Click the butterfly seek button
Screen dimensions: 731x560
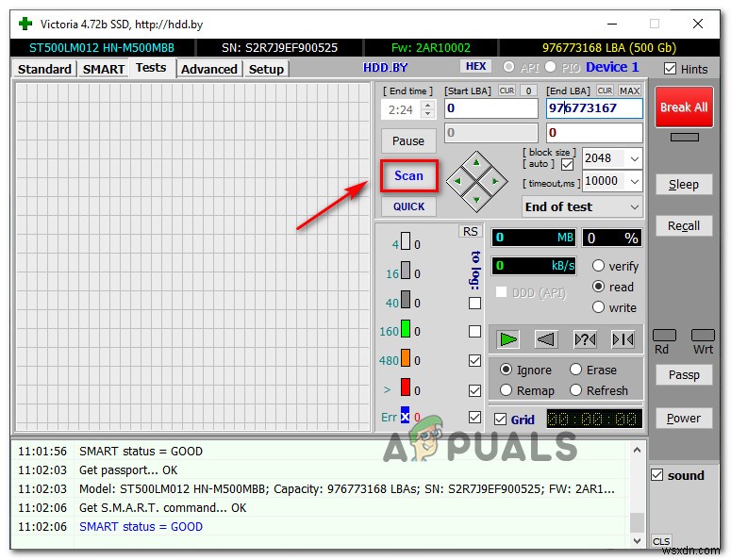[x=623, y=339]
